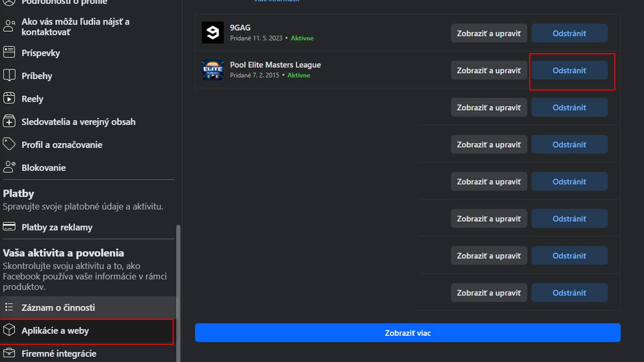The image size is (644, 362).
Task: Click the Pool Elite Masters League name
Action: 275,64
